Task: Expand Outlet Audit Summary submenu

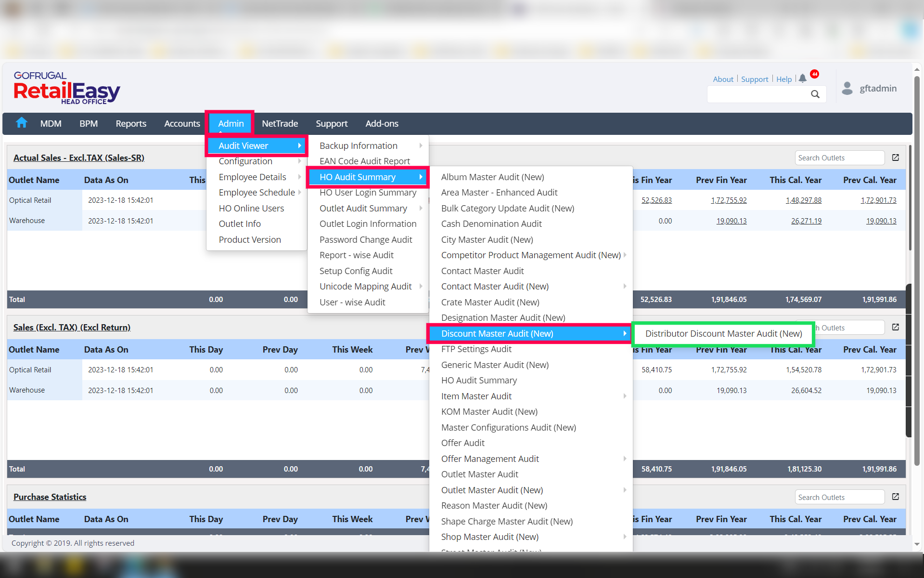Action: pos(421,208)
